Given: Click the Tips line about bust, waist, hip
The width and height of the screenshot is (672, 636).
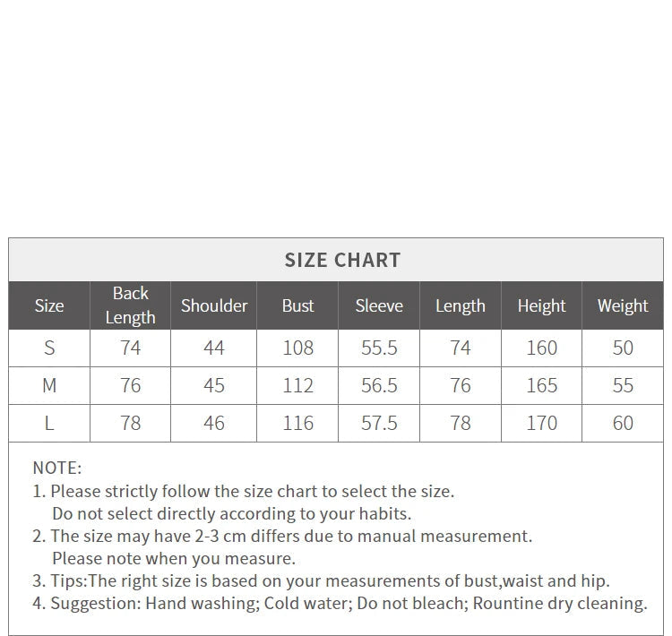Looking at the screenshot, I should pos(321,581).
